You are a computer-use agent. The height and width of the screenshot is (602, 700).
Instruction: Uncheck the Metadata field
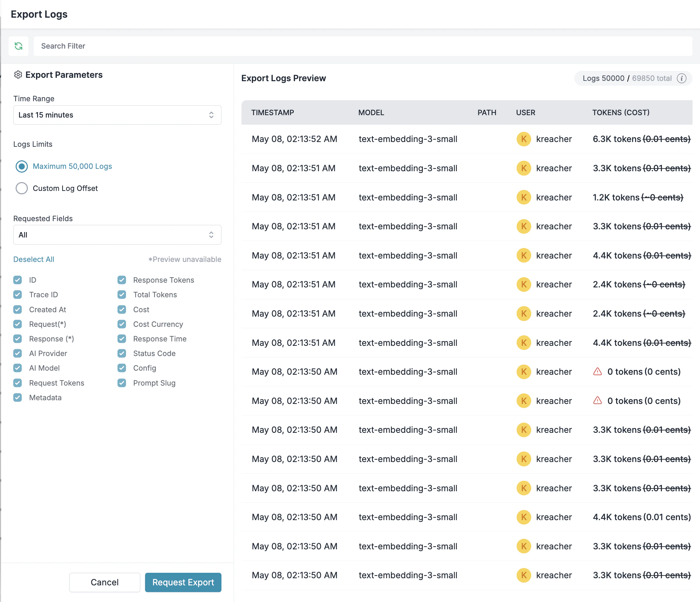18,397
